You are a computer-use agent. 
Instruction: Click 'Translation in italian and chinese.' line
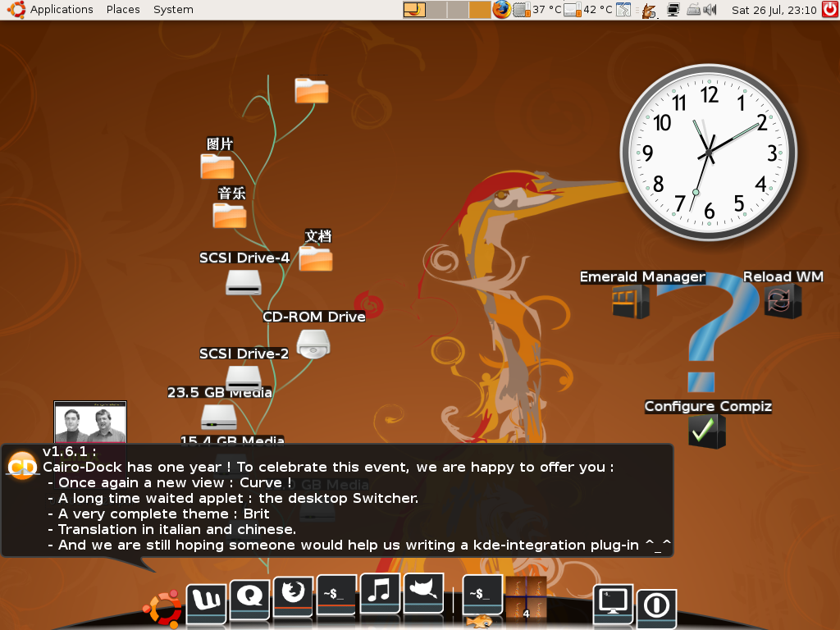click(172, 529)
